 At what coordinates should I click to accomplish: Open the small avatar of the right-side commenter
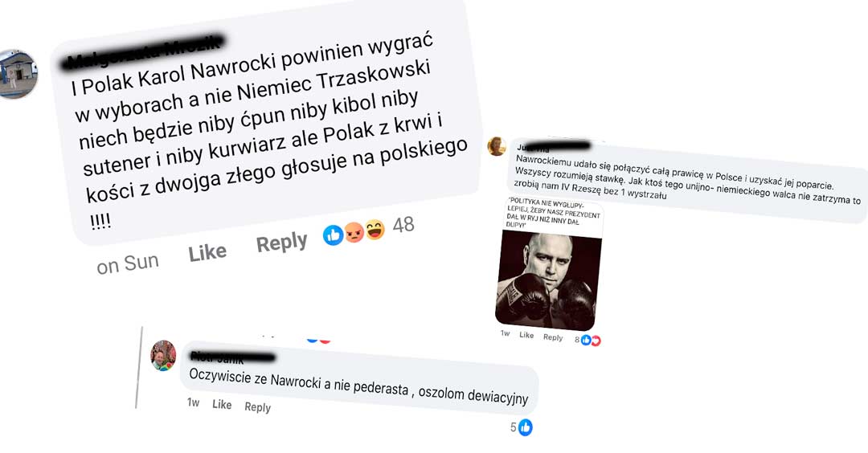pyautogui.click(x=497, y=146)
